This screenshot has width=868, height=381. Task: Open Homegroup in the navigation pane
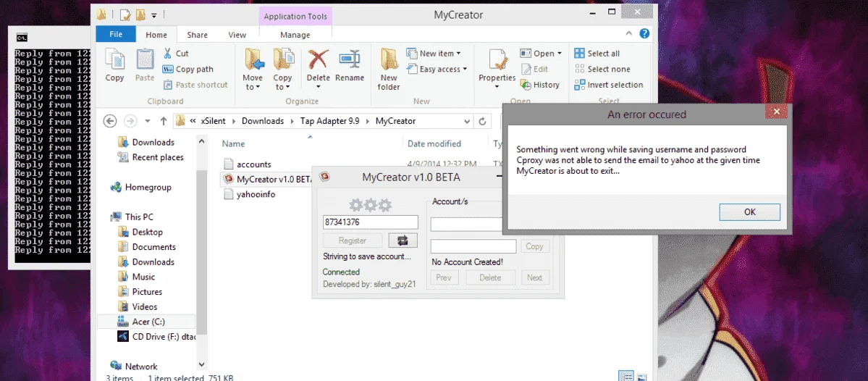[140, 187]
